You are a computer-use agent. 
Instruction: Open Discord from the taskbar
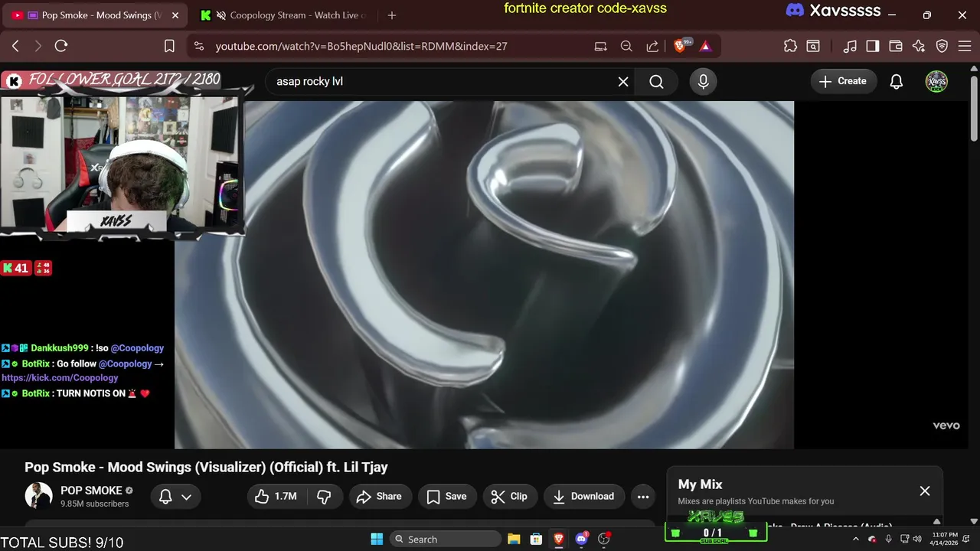pyautogui.click(x=581, y=539)
